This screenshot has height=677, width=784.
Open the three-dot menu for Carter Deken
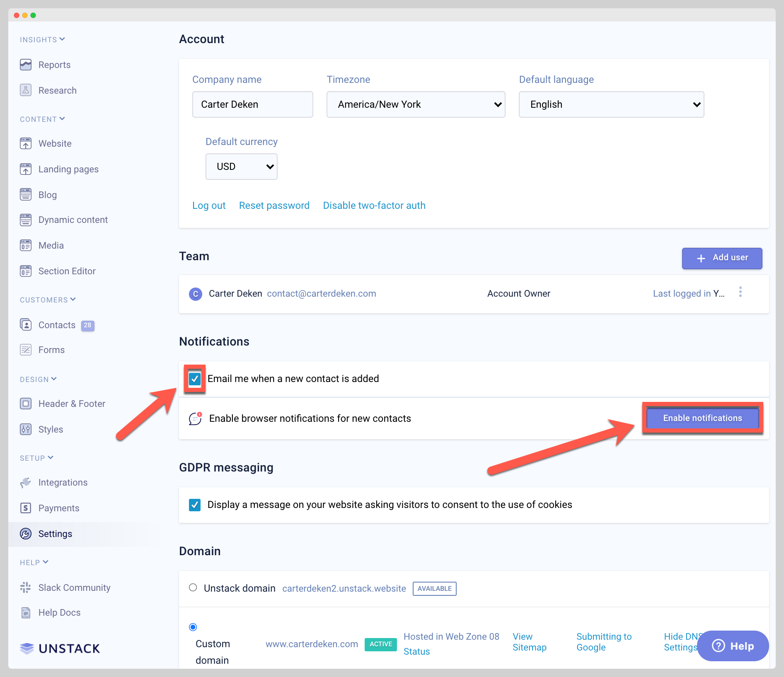click(x=740, y=293)
